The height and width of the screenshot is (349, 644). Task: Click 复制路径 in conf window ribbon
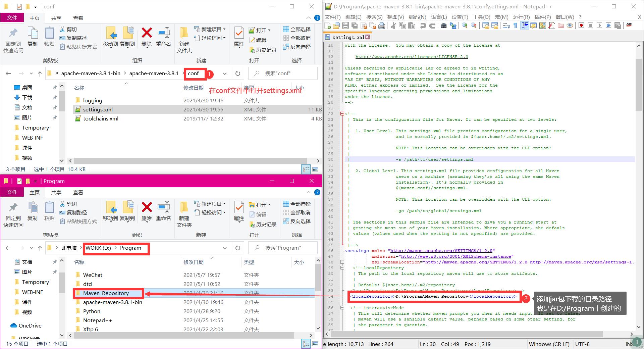tap(73, 38)
